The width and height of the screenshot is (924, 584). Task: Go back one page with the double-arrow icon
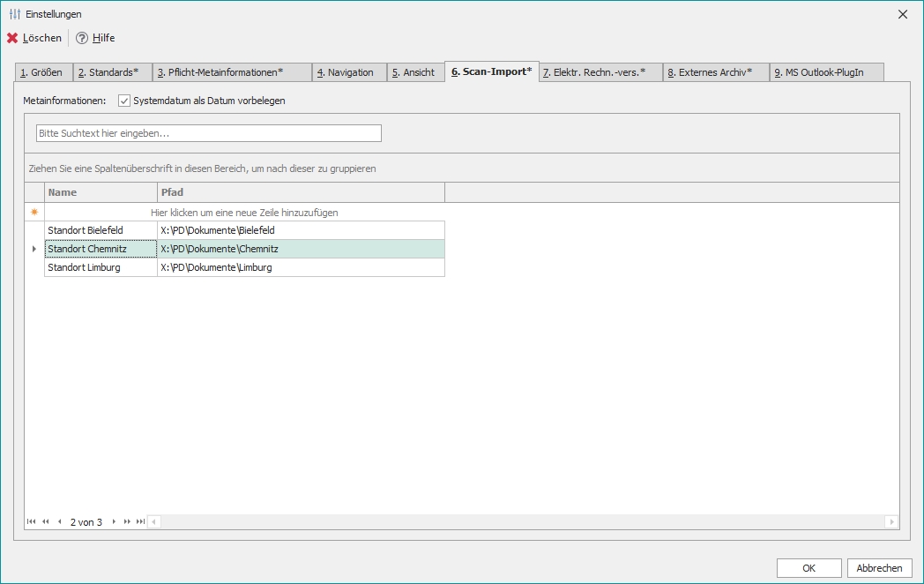pos(45,521)
